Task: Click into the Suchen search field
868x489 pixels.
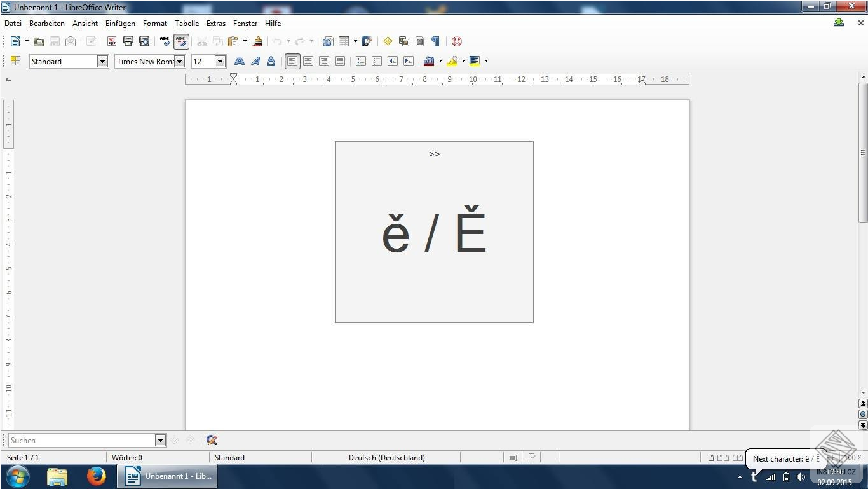Action: click(82, 440)
